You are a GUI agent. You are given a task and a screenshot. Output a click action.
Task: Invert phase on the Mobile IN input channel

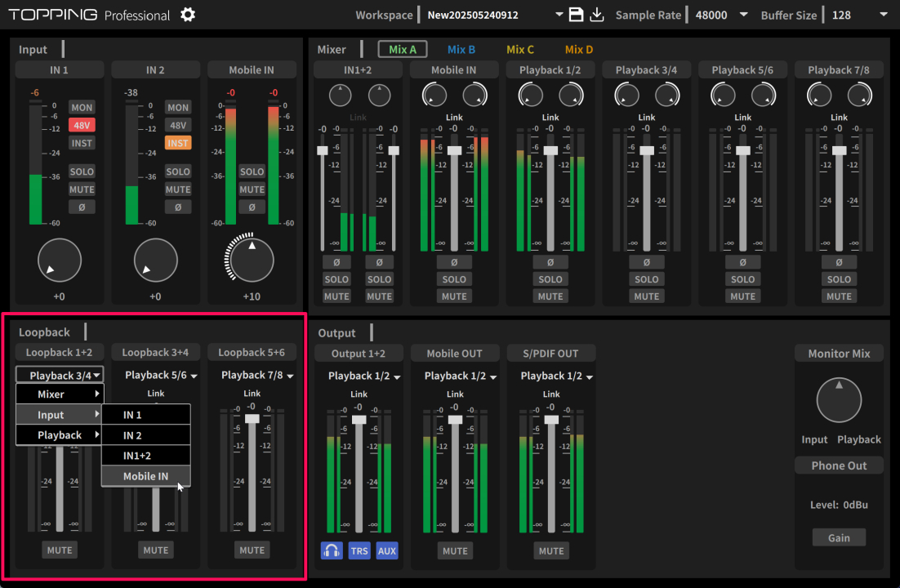click(252, 207)
